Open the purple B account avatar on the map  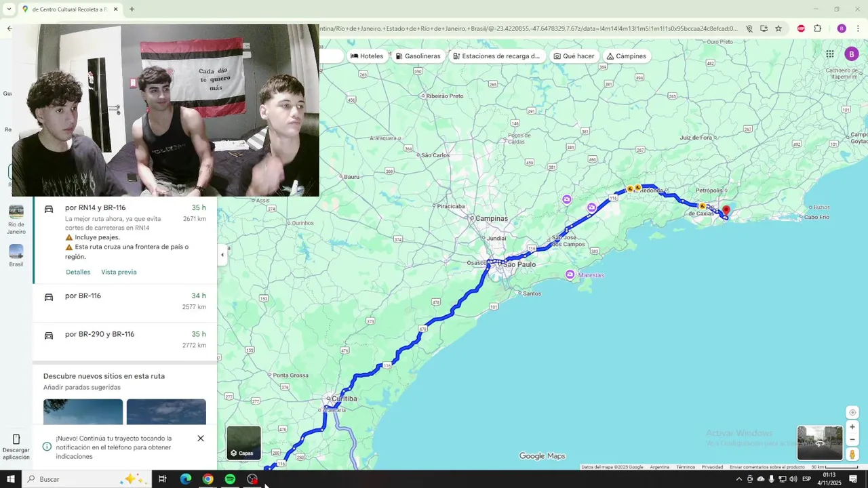pos(852,54)
